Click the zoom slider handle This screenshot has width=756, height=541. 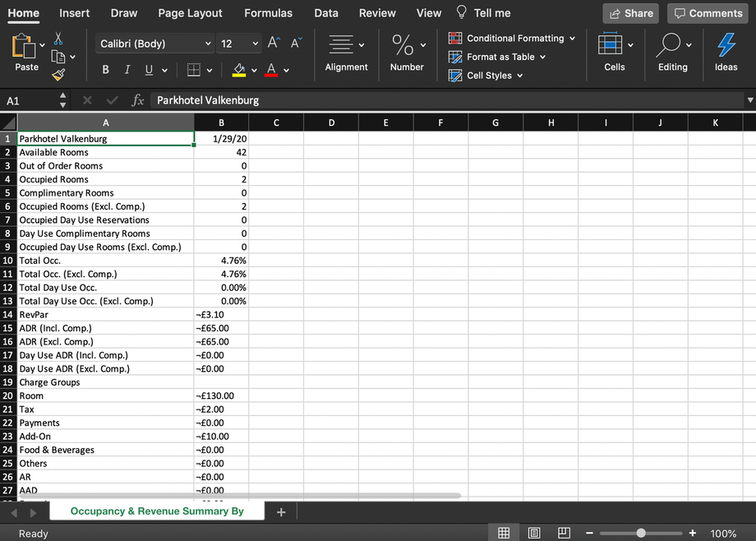641,534
